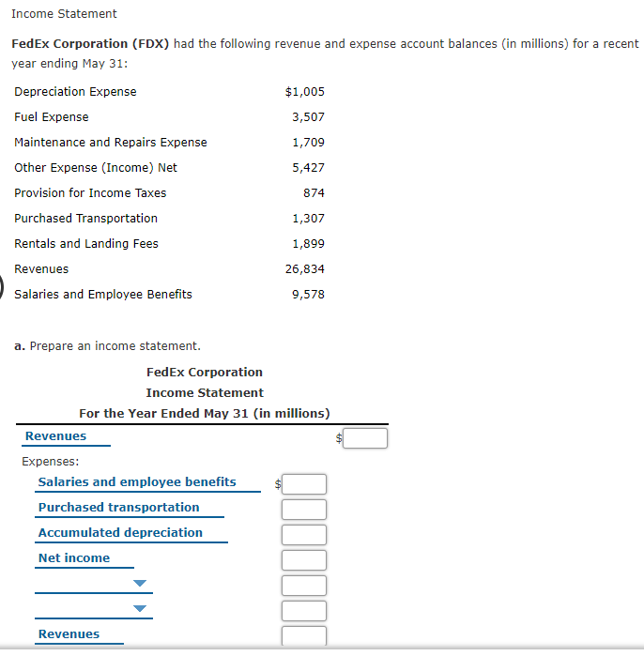Select the 1,899 rentals value
The height and width of the screenshot is (656, 644).
[x=309, y=243]
